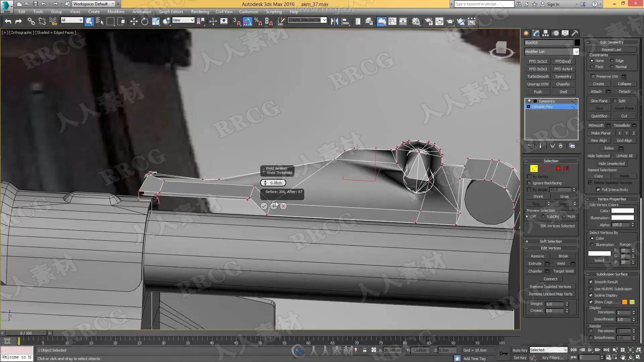
Task: Select the Move transform tool
Action: pos(134,22)
